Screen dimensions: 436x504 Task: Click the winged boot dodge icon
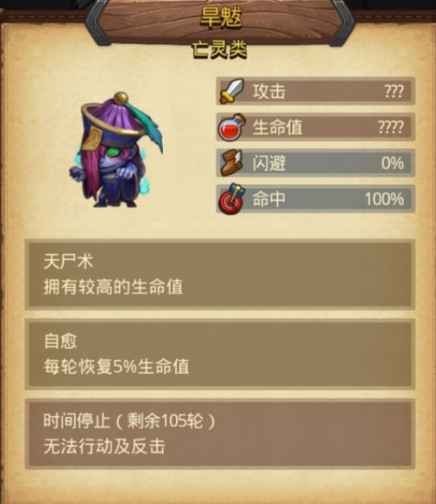click(x=232, y=163)
